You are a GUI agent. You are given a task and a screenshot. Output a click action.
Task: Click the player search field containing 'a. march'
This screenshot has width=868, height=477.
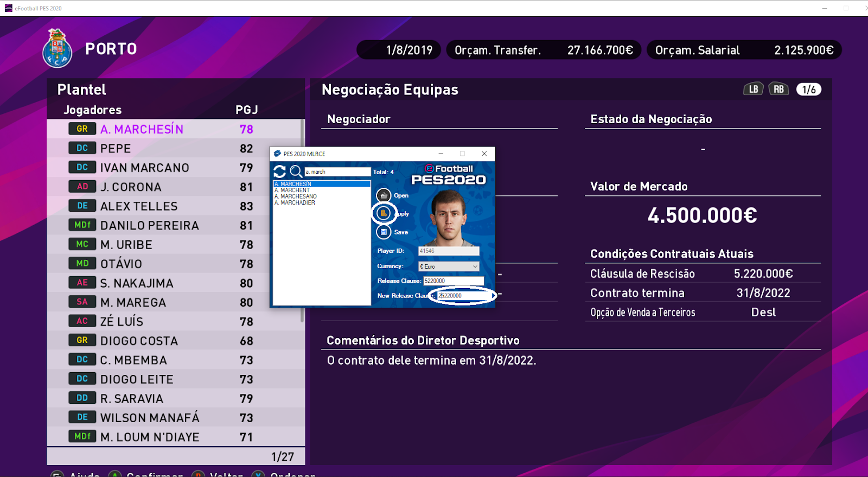337,171
